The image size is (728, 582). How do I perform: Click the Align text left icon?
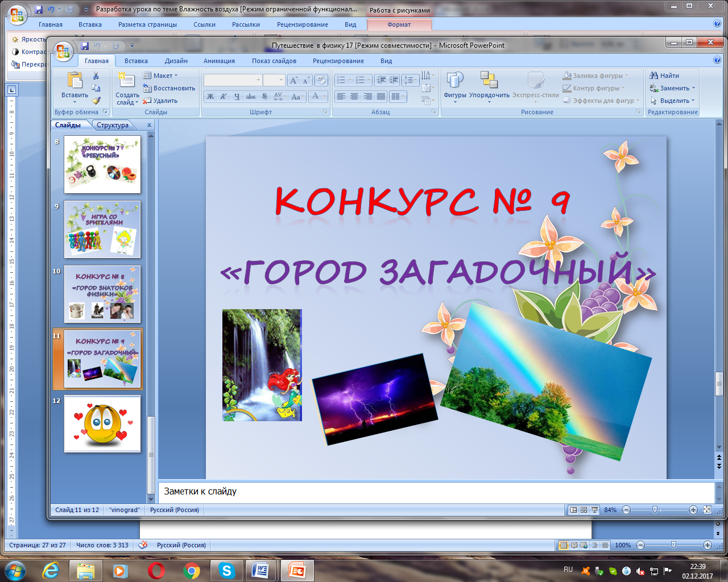click(x=341, y=96)
